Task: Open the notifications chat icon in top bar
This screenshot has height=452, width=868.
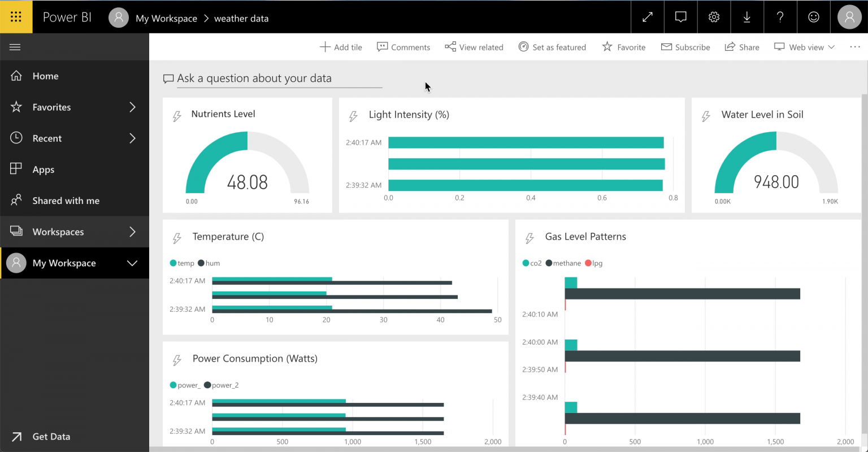Action: tap(681, 17)
